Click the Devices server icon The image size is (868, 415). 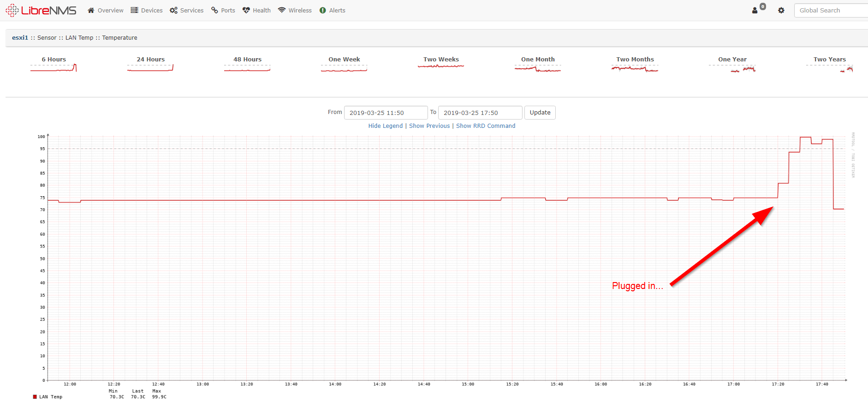(134, 10)
